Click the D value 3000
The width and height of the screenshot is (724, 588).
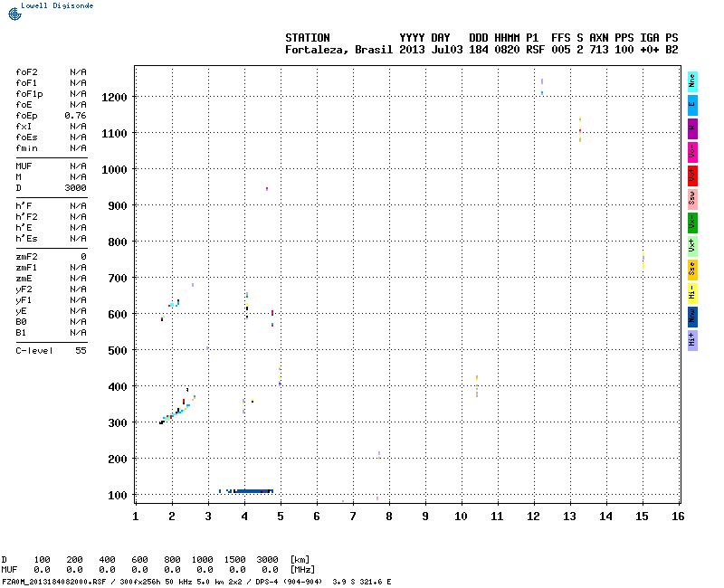[x=75, y=188]
